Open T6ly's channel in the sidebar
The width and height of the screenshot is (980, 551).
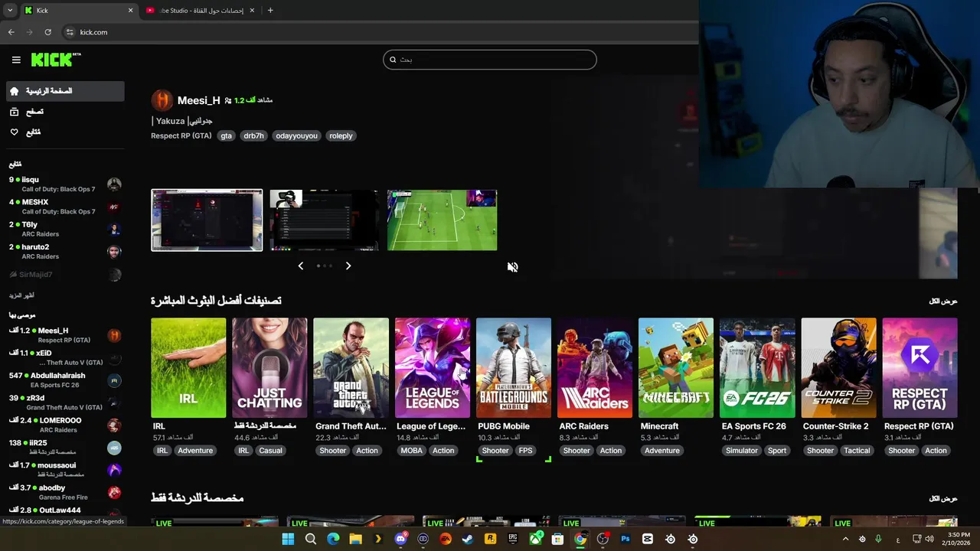tap(65, 230)
